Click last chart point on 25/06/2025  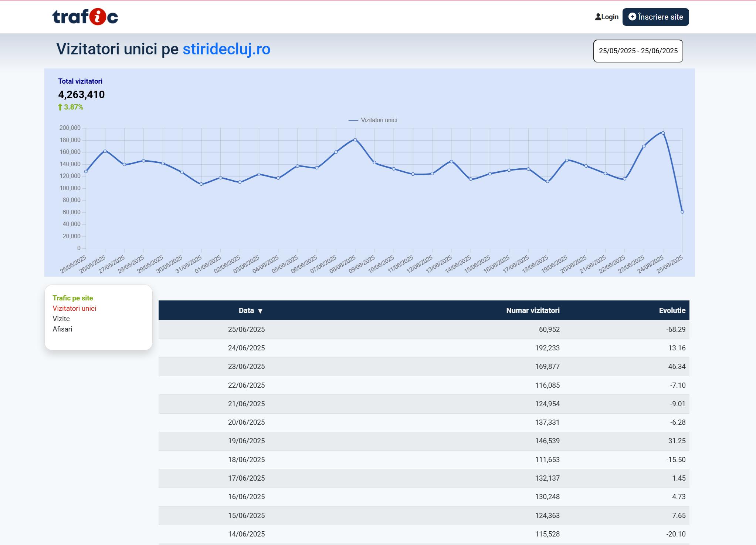(x=682, y=212)
